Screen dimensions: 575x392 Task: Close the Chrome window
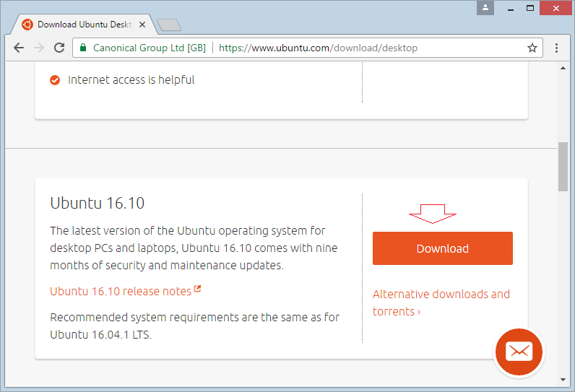point(556,8)
